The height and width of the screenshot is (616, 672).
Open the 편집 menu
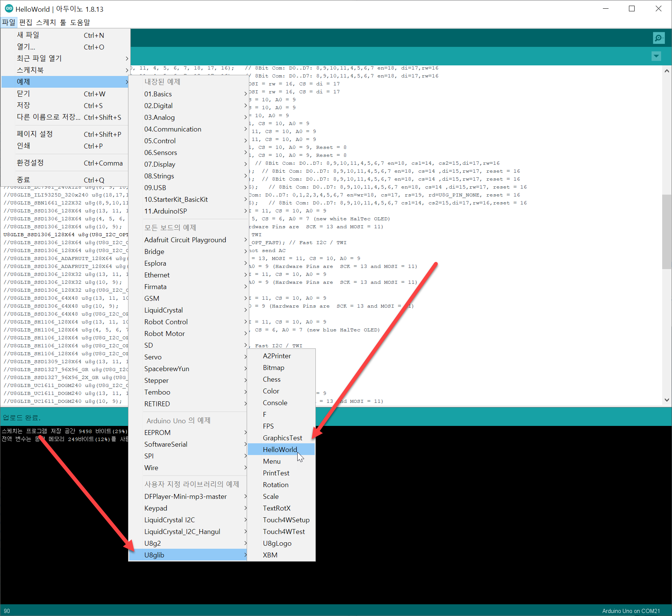pos(26,22)
